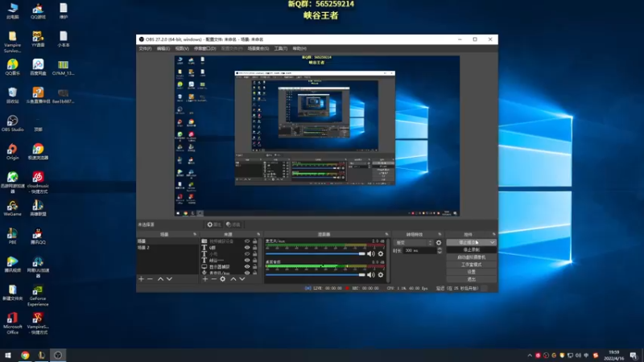Toggle visibility of Q群 text source
The image size is (644, 362).
click(247, 248)
